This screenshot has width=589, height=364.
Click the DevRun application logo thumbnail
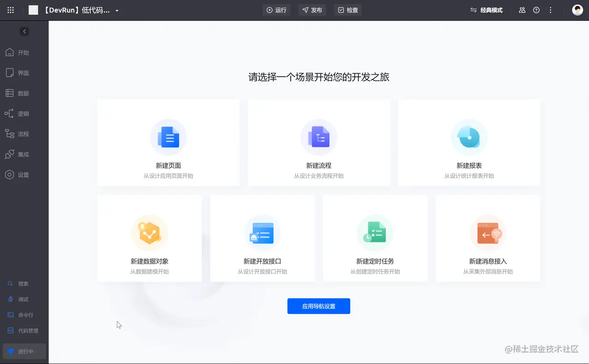point(33,10)
